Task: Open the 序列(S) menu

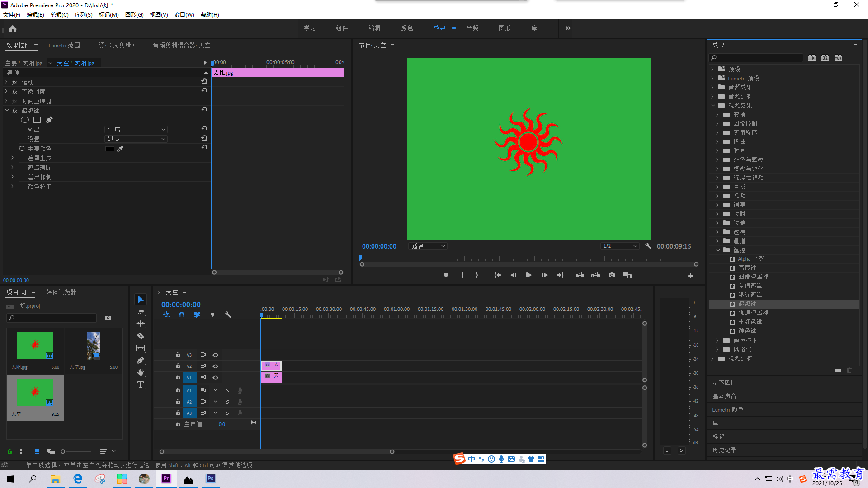Action: [84, 15]
